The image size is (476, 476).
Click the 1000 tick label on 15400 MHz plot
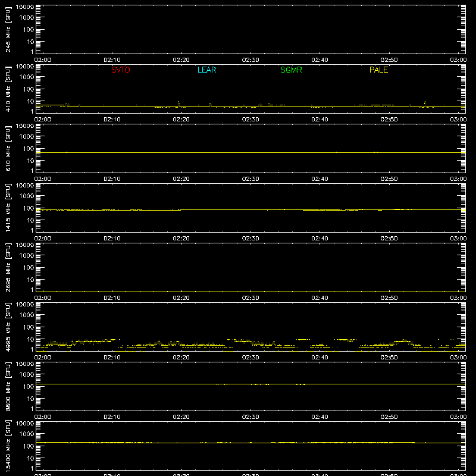[x=27, y=434]
